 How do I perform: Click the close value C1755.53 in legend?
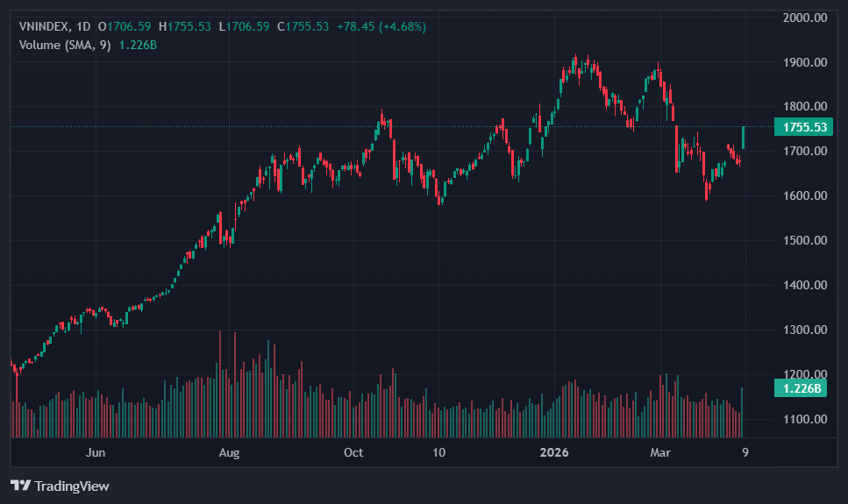[x=303, y=26]
